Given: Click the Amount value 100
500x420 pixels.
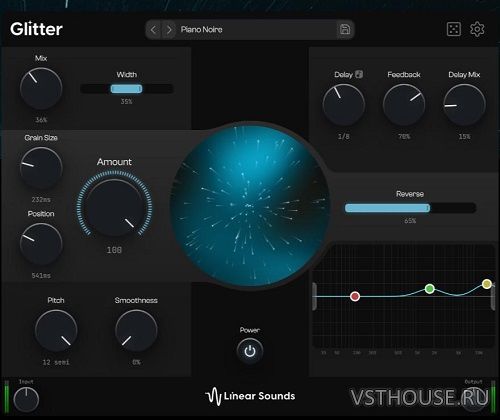Looking at the screenshot, I should click(x=114, y=250).
